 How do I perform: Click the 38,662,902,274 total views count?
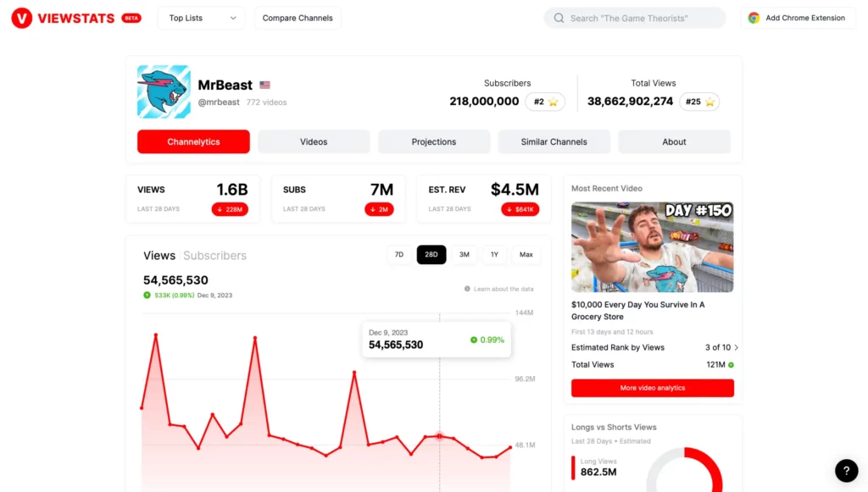click(x=630, y=102)
